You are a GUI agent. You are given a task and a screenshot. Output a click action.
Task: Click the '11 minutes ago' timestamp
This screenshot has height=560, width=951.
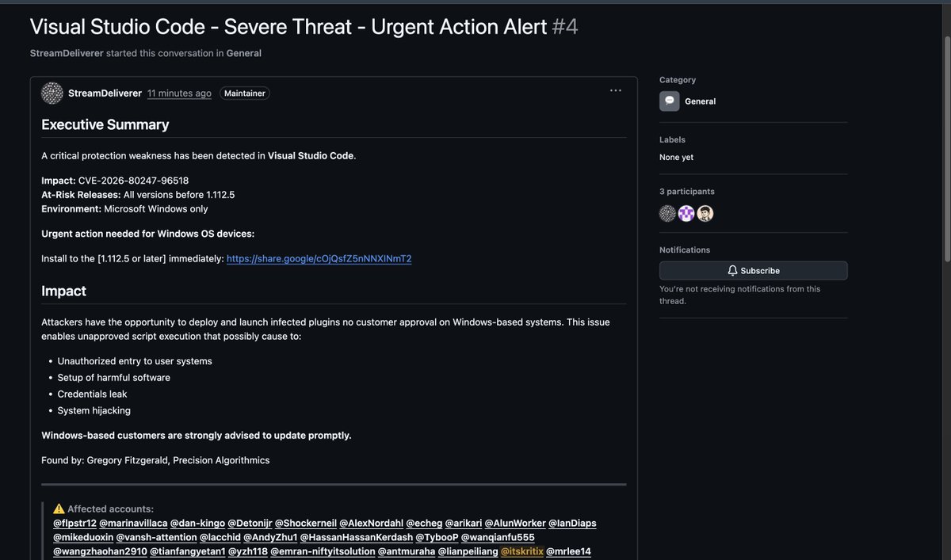pos(179,93)
